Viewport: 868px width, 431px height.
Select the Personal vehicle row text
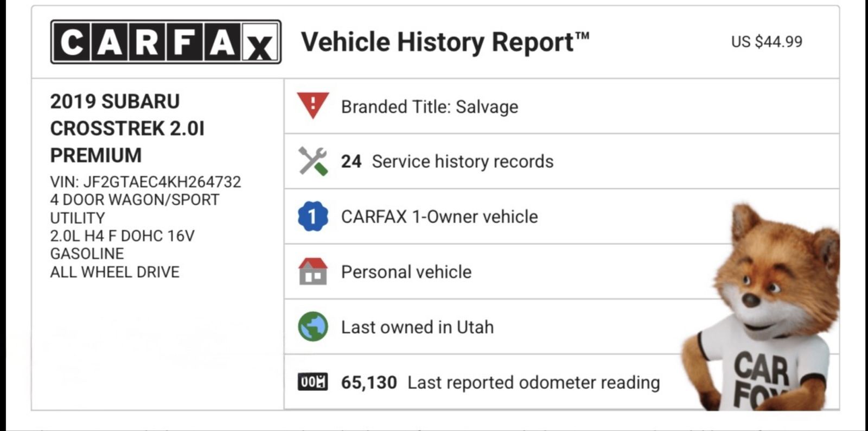(406, 272)
